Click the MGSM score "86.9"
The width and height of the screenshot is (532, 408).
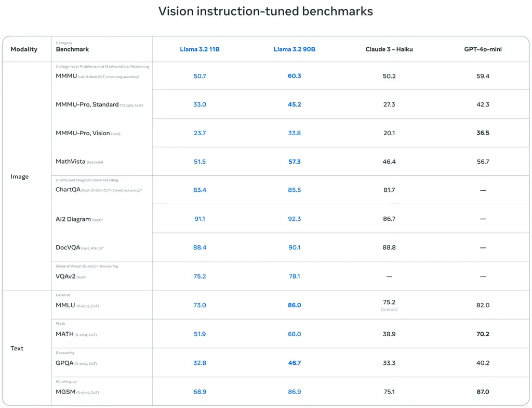coord(295,392)
